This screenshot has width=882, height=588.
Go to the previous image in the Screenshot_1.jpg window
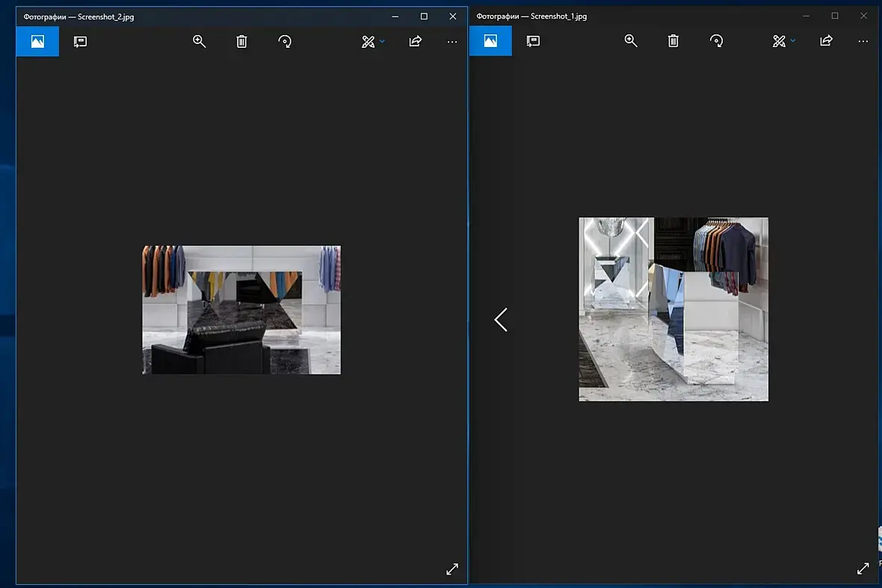(x=501, y=320)
